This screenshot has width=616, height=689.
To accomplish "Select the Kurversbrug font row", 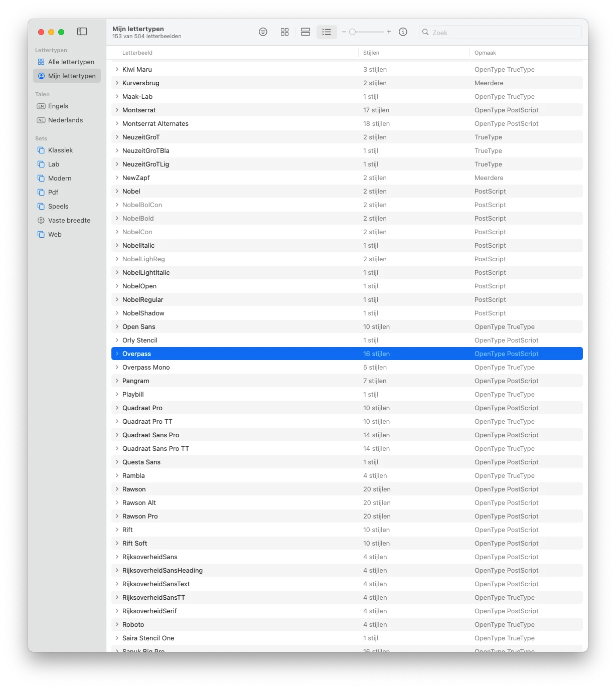I will (347, 83).
